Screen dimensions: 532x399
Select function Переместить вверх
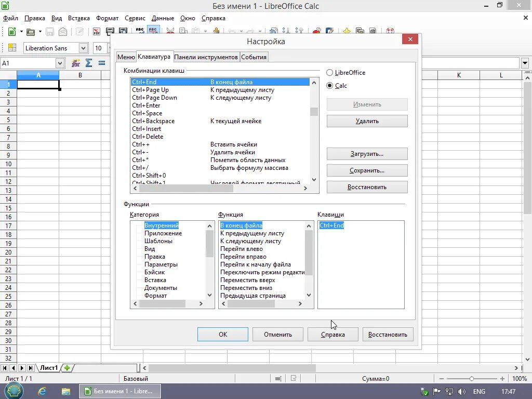(248, 280)
